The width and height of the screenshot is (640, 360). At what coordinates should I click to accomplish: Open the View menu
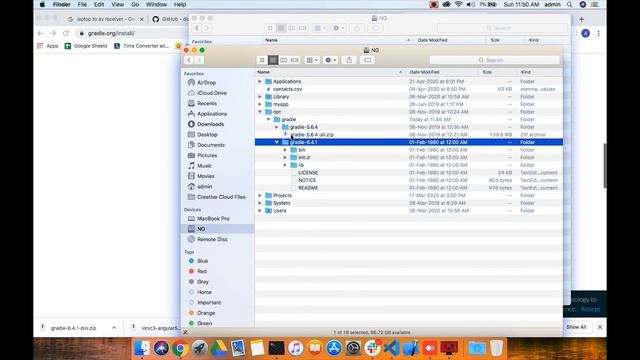(x=117, y=4)
